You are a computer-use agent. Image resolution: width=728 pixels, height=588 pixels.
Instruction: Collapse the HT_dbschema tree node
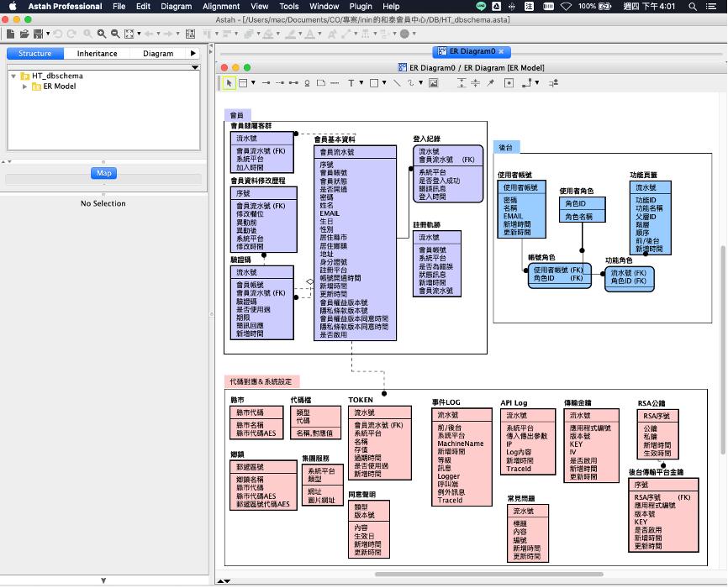point(14,76)
